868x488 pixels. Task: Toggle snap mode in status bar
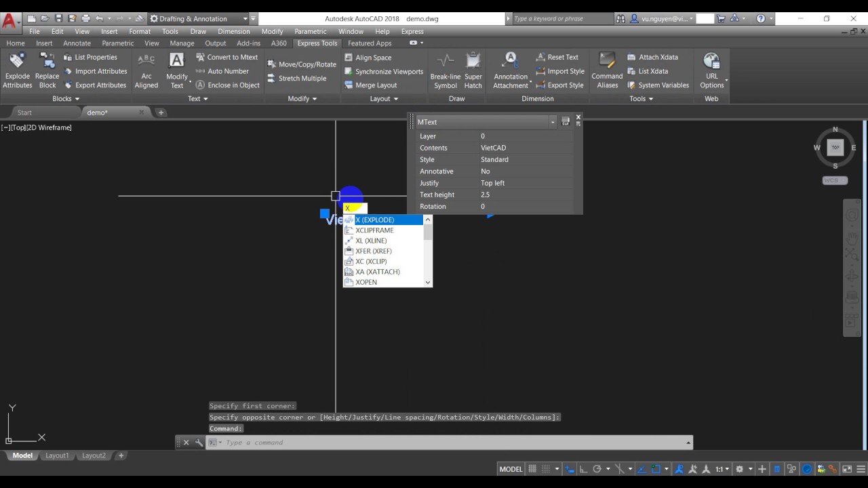pos(547,469)
